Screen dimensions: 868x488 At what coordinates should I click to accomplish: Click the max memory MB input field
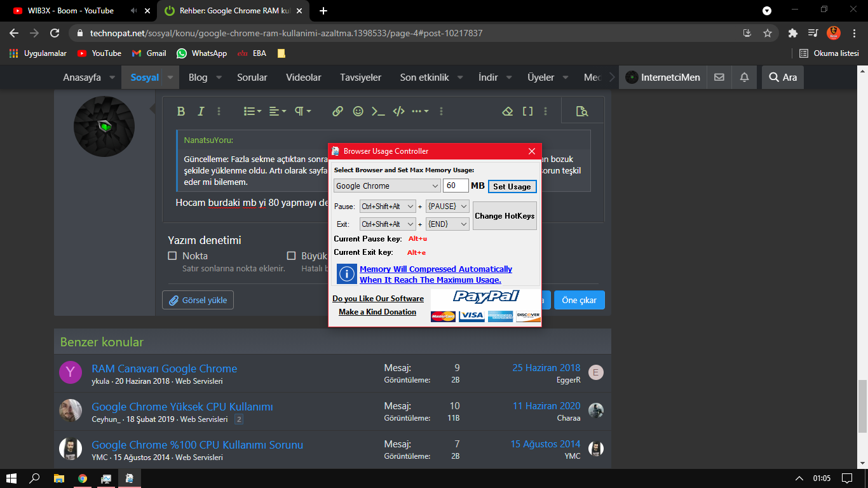[456, 186]
